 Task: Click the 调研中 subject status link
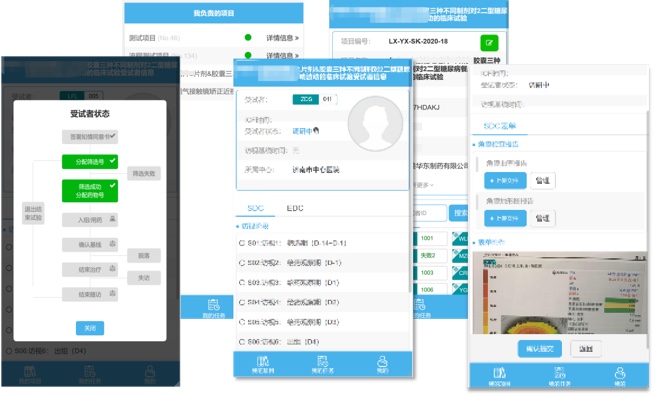click(x=302, y=131)
